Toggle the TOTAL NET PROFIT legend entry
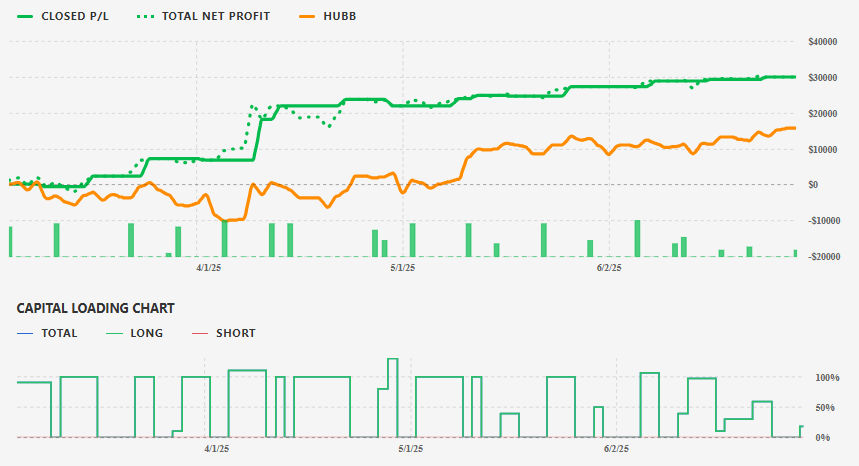Screen dimensions: 859x466 [x=203, y=16]
